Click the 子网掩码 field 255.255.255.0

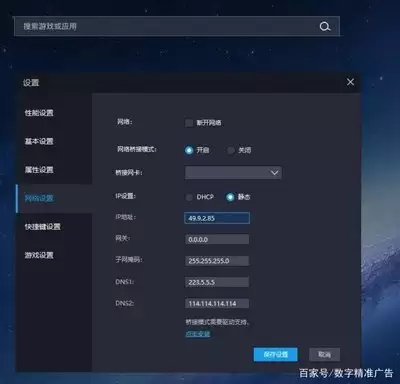tap(217, 261)
